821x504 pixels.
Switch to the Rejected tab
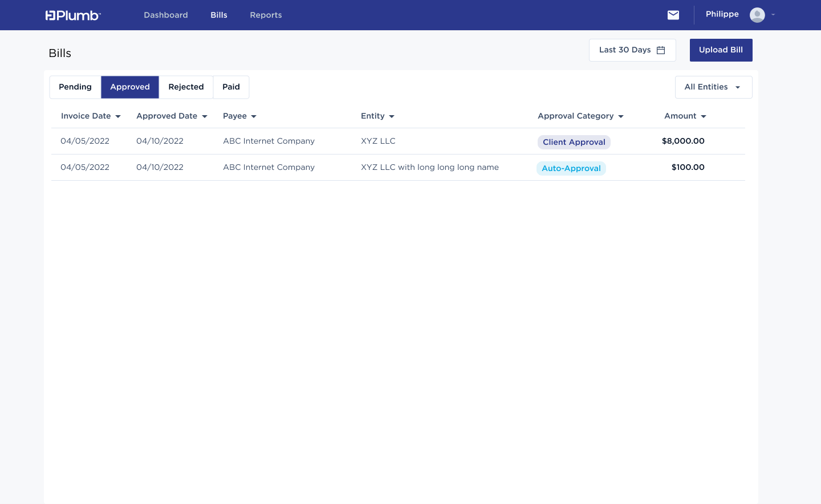pos(186,87)
